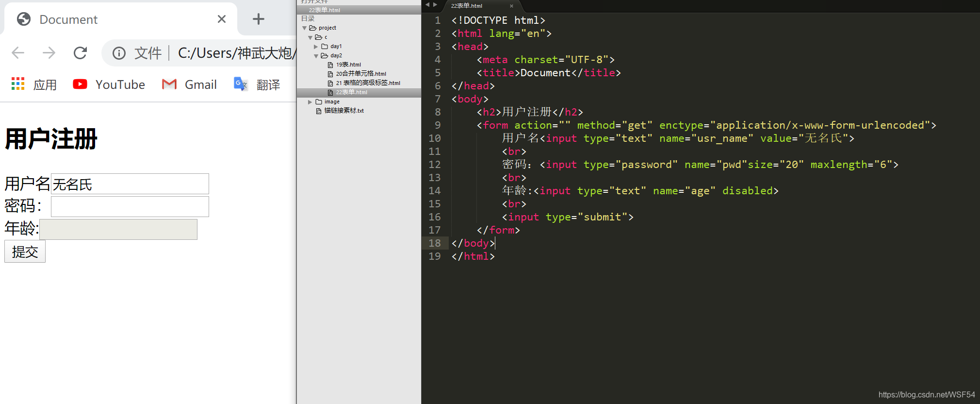Viewport: 980px width, 404px height.
Task: Click the 用户名 text input field
Action: pyautogui.click(x=130, y=184)
